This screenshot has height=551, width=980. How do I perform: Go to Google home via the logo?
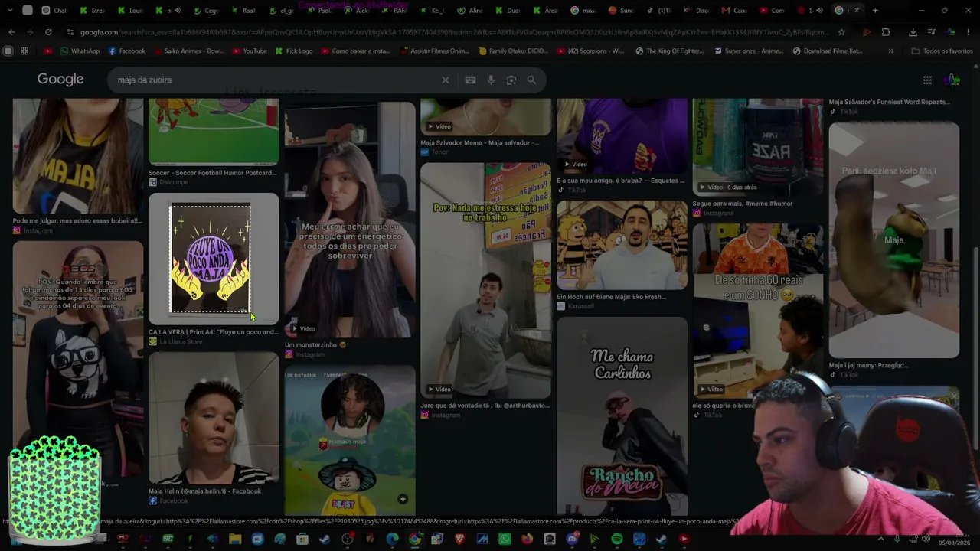click(x=60, y=80)
